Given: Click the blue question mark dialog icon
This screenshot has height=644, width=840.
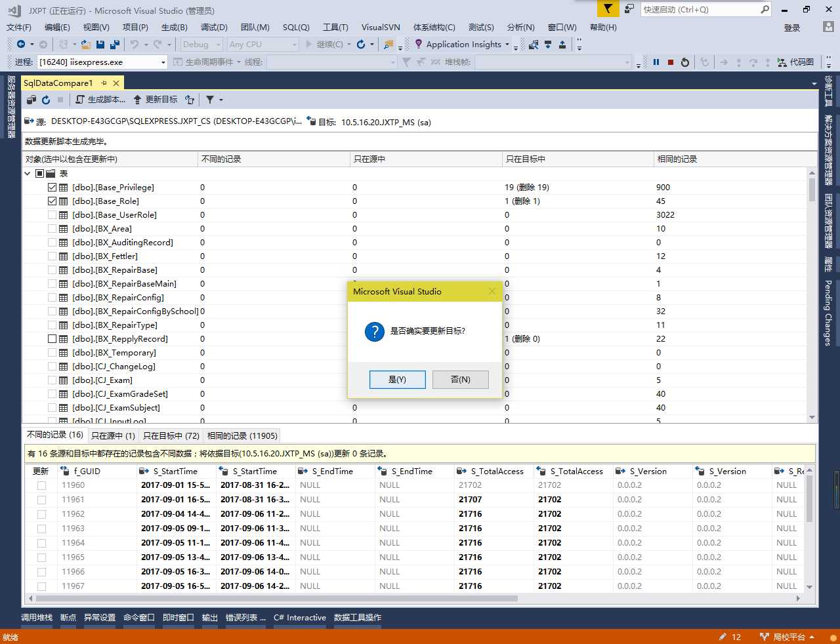Looking at the screenshot, I should (374, 331).
